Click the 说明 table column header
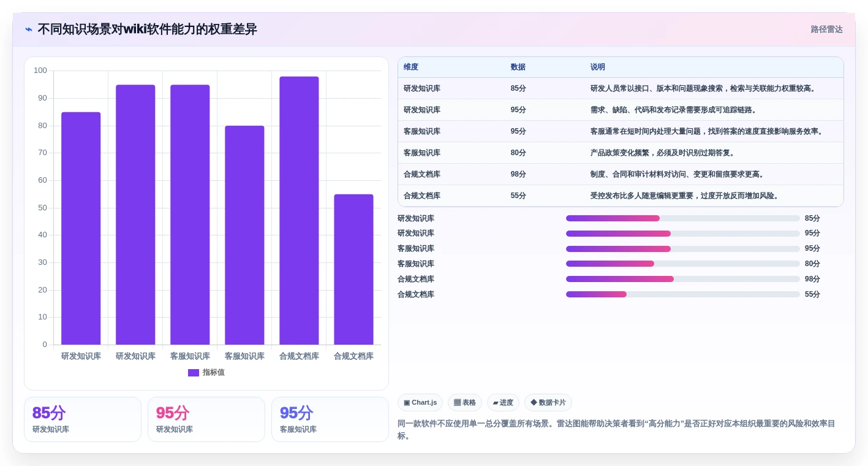868x466 pixels. (x=597, y=67)
